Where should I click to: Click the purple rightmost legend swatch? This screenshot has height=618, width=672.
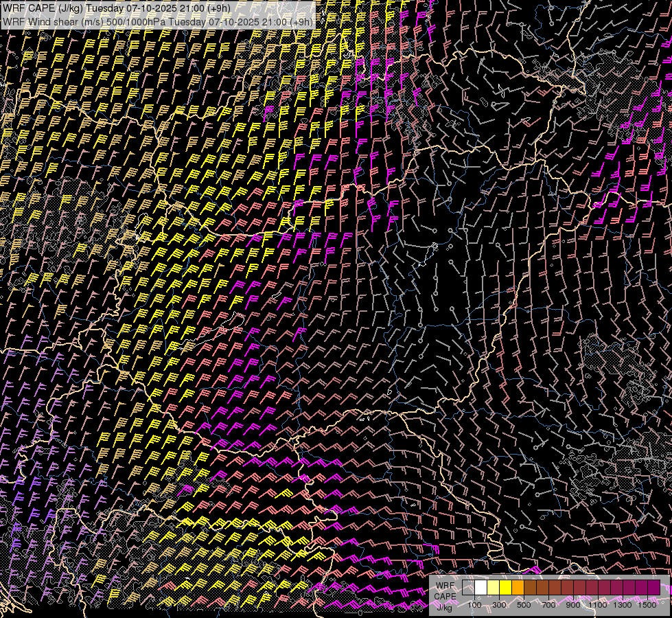tap(653, 588)
